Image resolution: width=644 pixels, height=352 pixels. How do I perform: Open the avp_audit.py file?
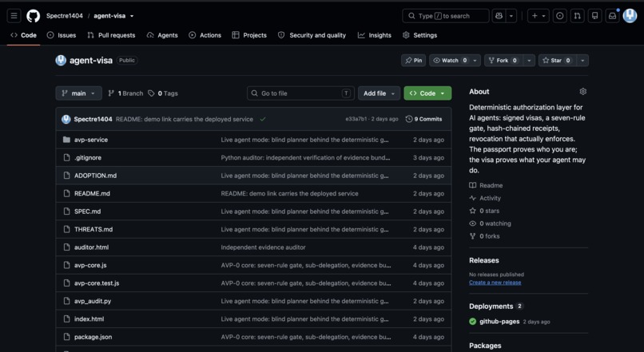[x=93, y=301]
